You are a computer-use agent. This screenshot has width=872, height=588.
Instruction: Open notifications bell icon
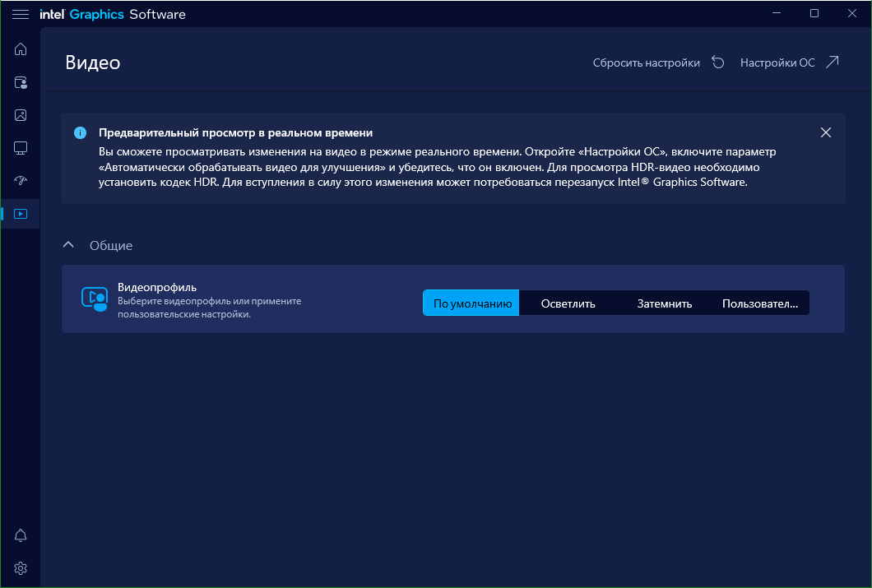click(21, 535)
